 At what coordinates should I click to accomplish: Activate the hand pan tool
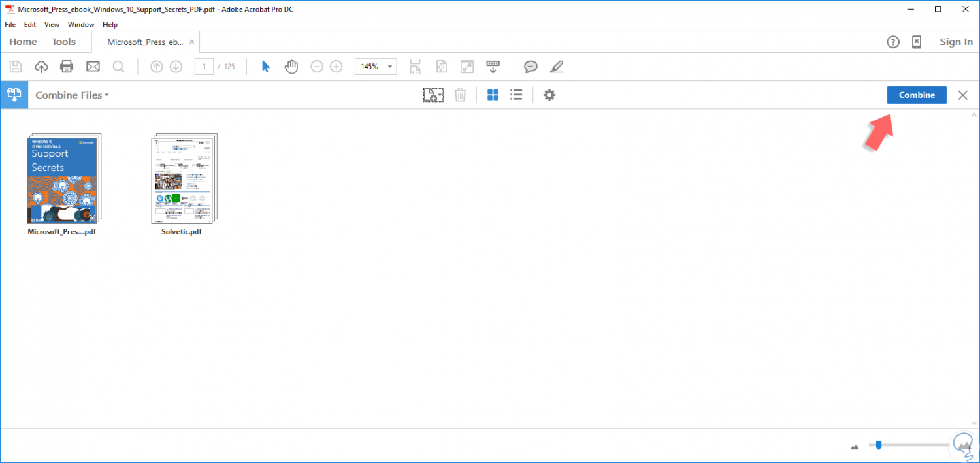point(291,67)
